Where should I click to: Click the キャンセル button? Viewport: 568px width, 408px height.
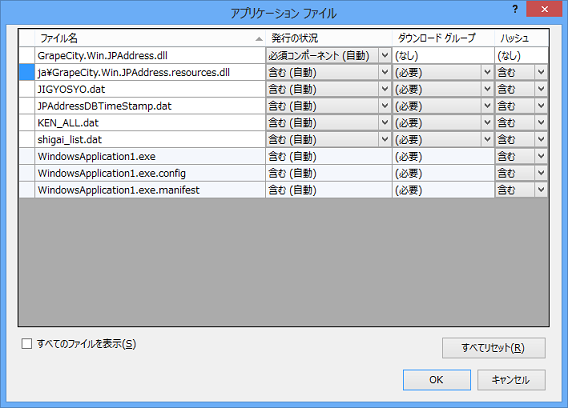pyautogui.click(x=511, y=380)
